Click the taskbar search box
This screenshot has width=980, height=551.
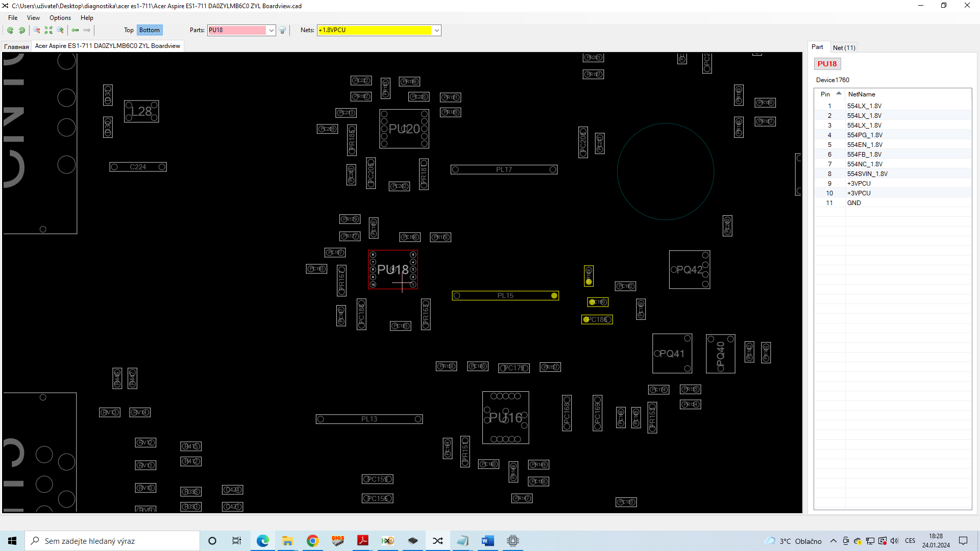(x=112, y=541)
